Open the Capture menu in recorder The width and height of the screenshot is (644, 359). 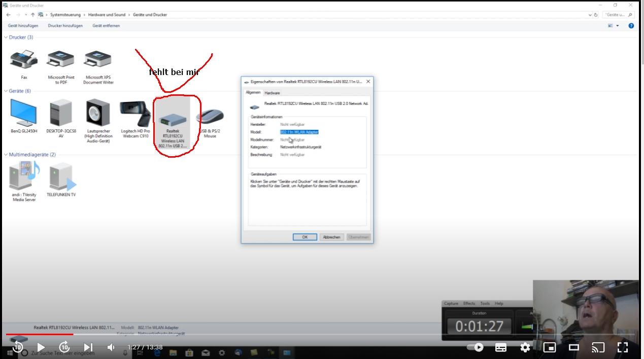pos(451,303)
